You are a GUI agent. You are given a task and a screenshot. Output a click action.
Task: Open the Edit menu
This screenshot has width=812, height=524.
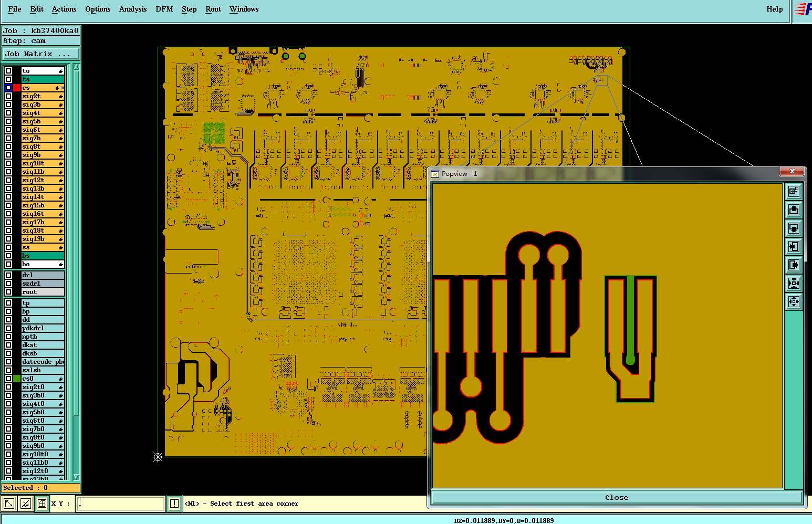click(37, 9)
